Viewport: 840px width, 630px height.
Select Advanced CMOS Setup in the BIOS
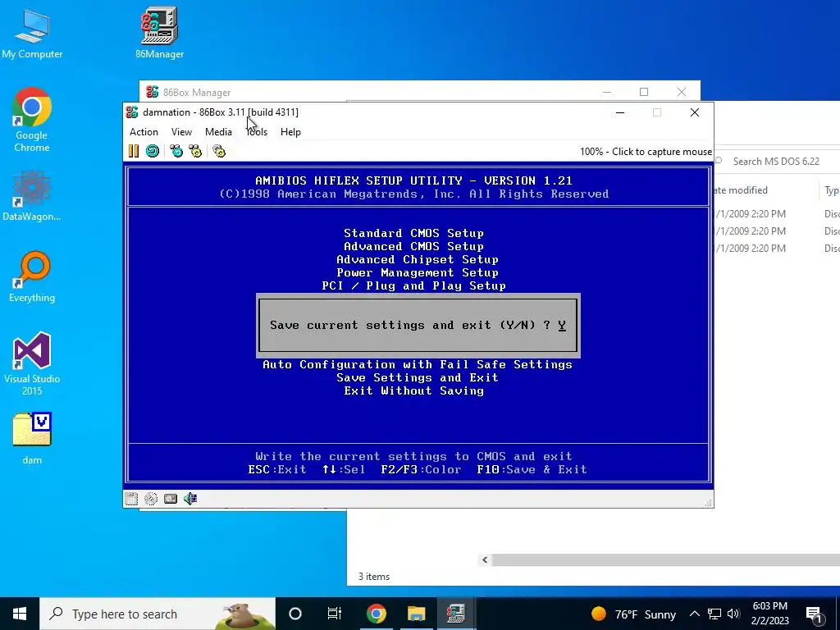413,246
